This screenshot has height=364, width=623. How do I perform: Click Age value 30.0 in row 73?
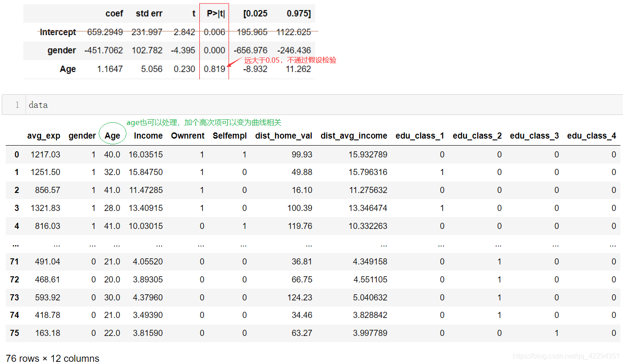tap(112, 298)
